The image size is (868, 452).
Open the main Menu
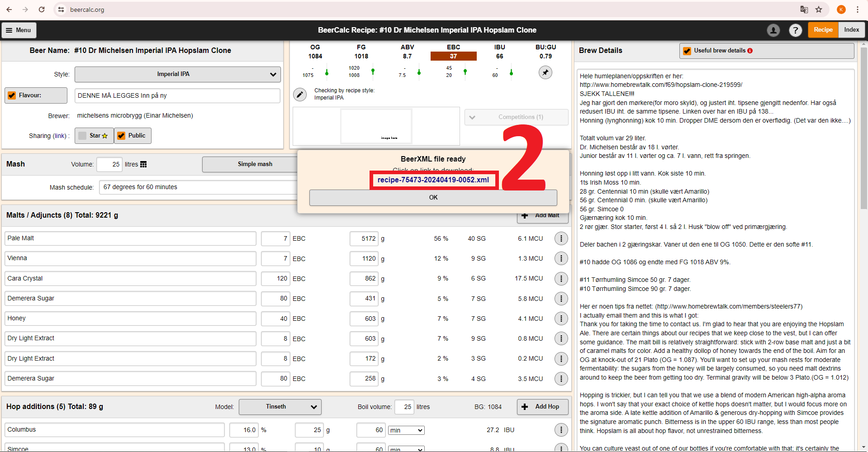(x=19, y=30)
